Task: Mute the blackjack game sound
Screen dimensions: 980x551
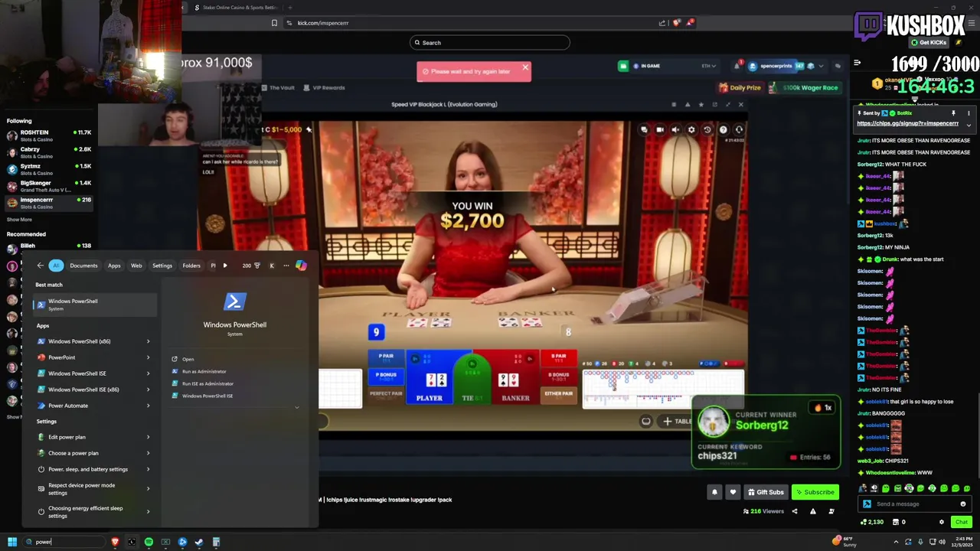Action: point(675,129)
